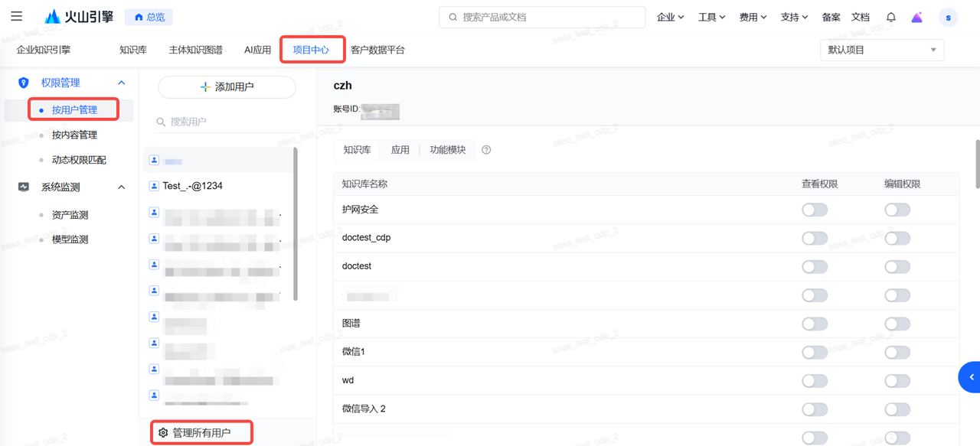
Task: Toggle 查看权限 for 微信1
Action: point(815,352)
